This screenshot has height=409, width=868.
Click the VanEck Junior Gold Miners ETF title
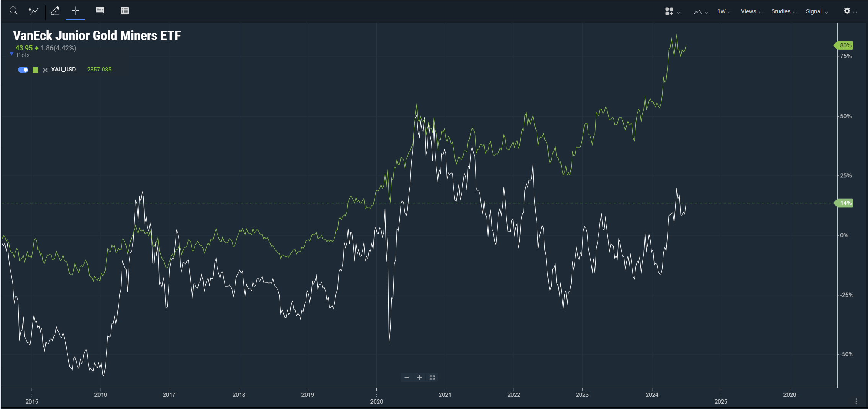pyautogui.click(x=97, y=36)
